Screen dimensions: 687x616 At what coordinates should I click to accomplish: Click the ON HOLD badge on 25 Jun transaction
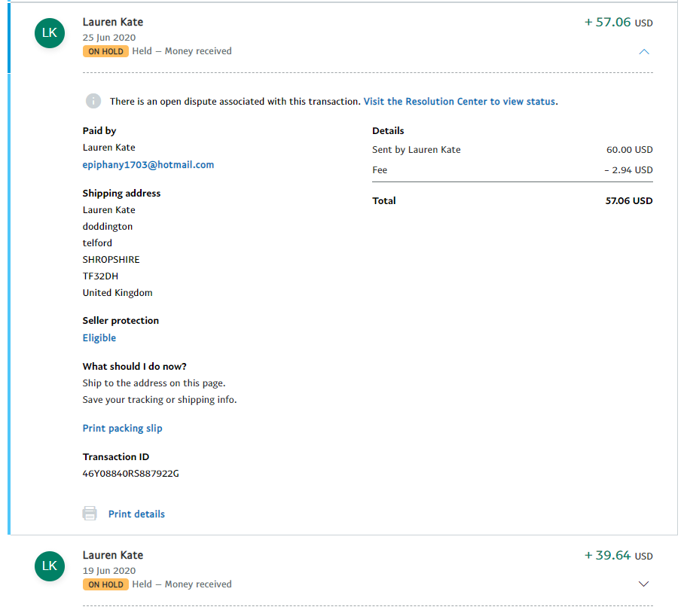[105, 51]
